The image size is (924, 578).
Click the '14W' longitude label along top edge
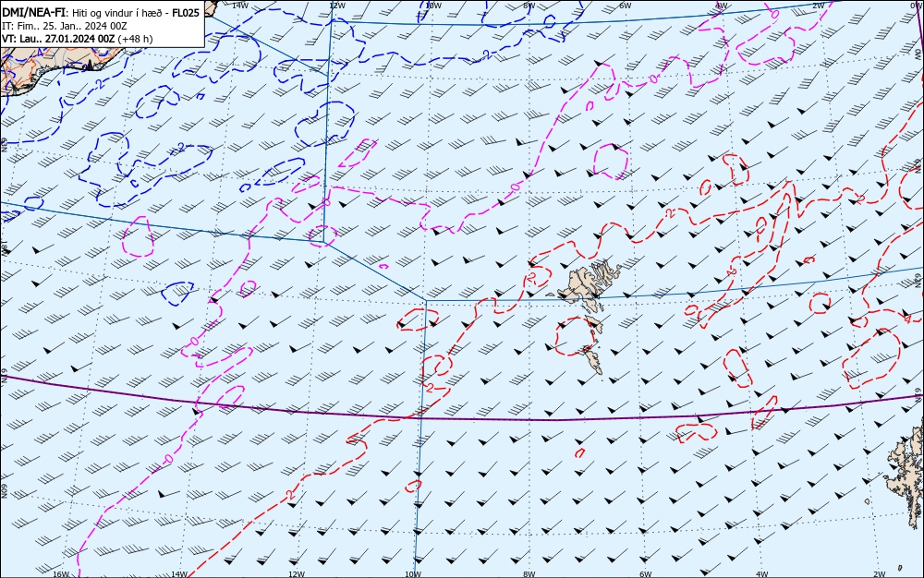coord(239,6)
